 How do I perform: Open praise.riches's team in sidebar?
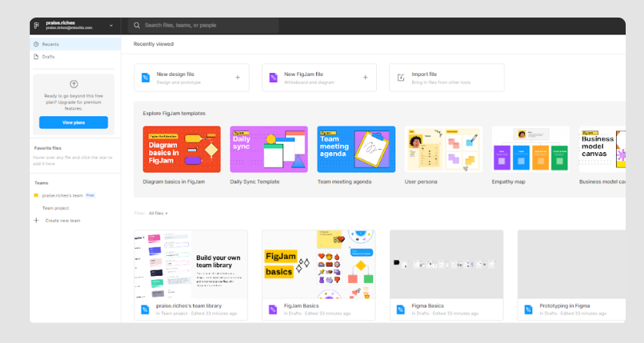[62, 196]
